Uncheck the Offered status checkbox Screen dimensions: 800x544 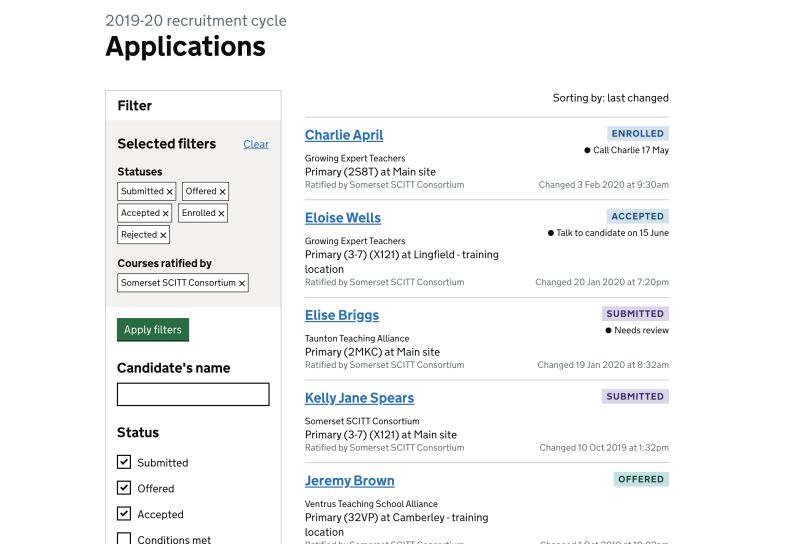pos(124,488)
